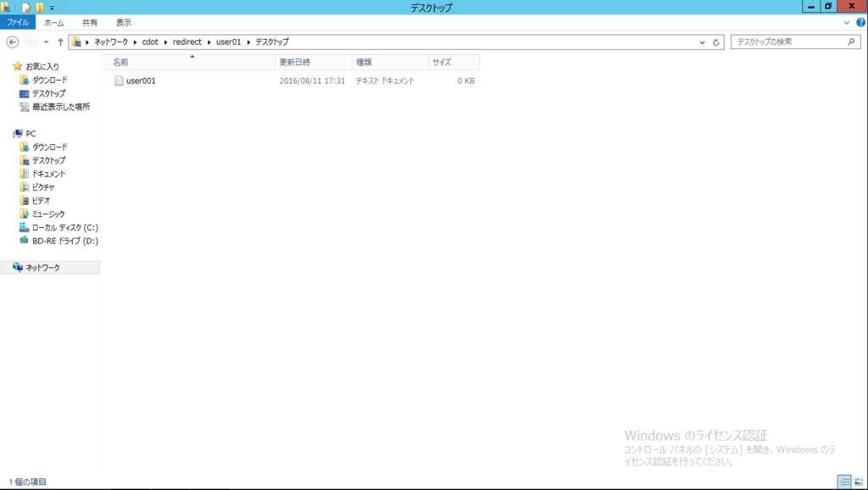Open the ピクチャ folder
This screenshot has height=490, width=868.
pyautogui.click(x=42, y=187)
